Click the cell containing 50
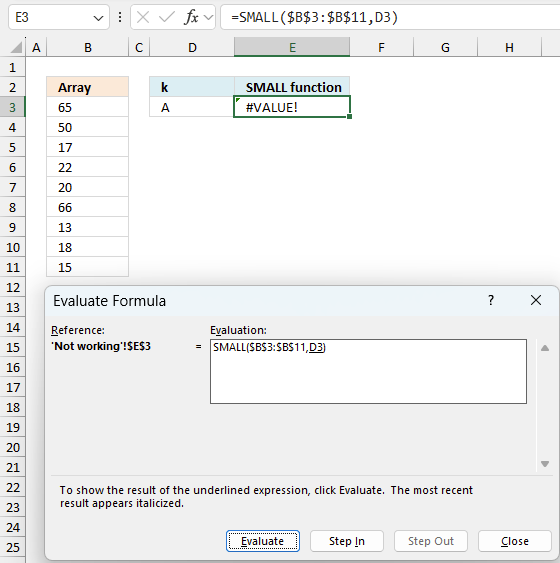 (88, 127)
